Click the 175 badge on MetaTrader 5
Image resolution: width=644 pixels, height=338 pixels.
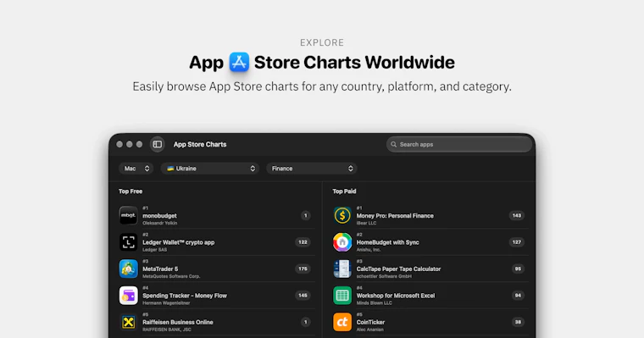pyautogui.click(x=303, y=269)
